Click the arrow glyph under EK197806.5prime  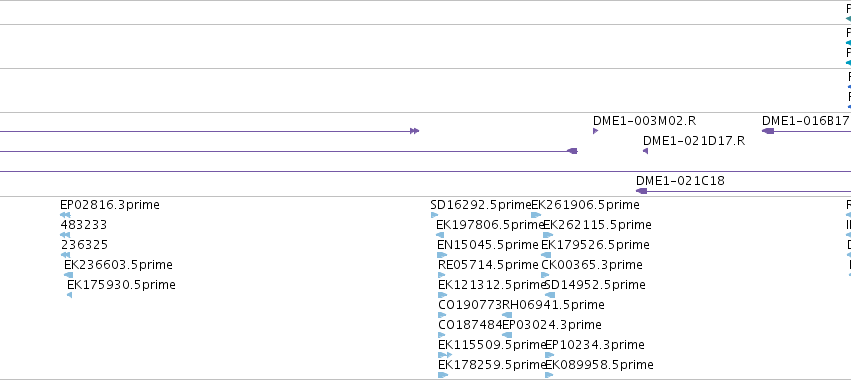click(440, 235)
